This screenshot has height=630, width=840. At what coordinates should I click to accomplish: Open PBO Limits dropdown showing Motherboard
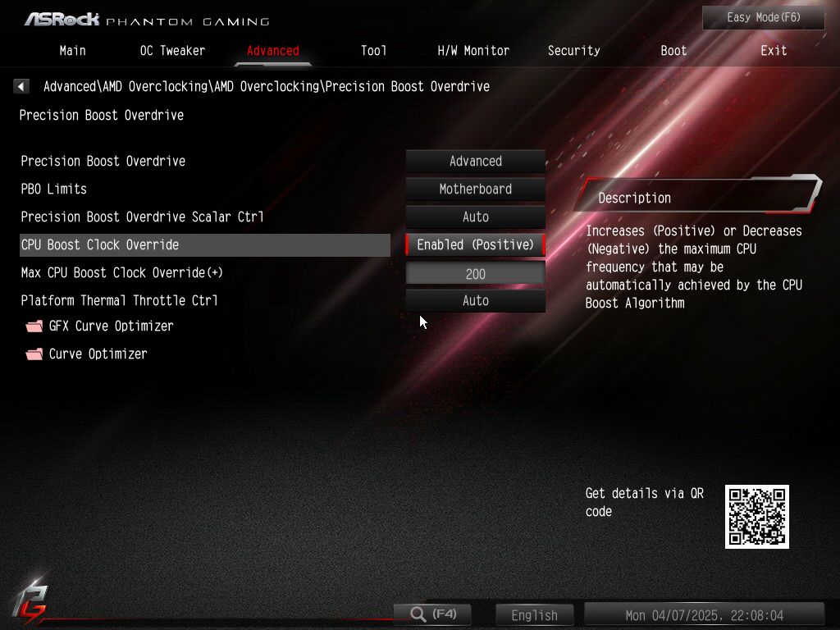click(475, 189)
